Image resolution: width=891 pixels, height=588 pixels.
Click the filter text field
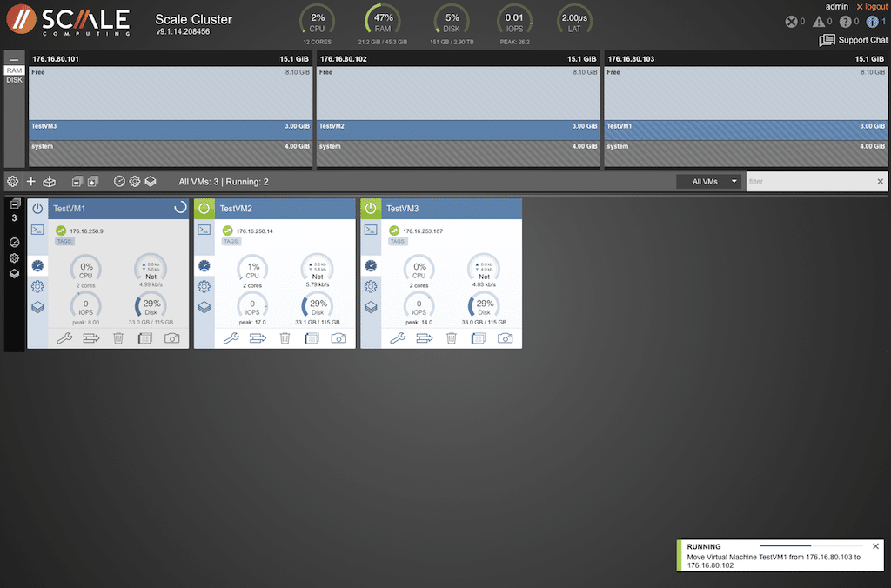810,182
